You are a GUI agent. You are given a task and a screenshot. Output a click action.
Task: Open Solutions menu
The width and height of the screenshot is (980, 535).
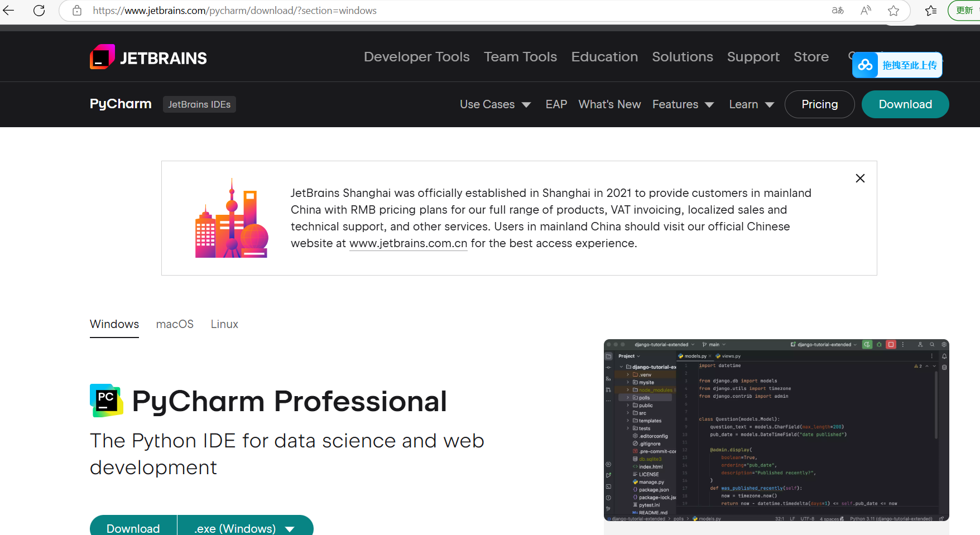coord(683,57)
